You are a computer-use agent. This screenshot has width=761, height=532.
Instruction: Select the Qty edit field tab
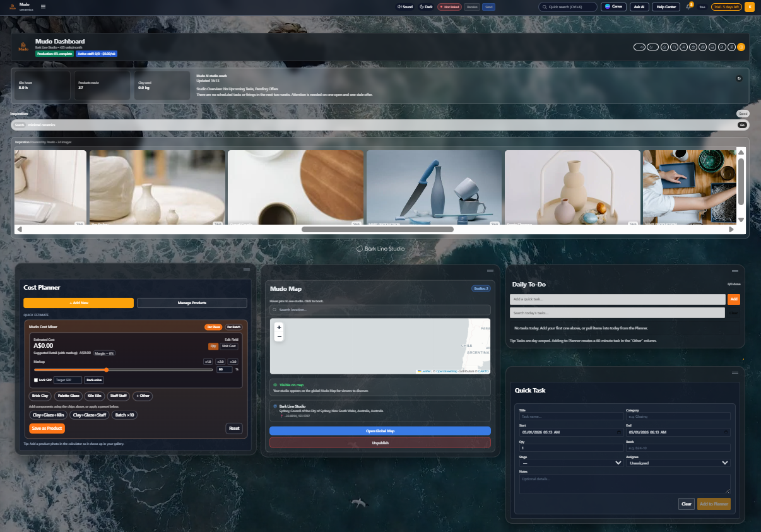pos(213,346)
